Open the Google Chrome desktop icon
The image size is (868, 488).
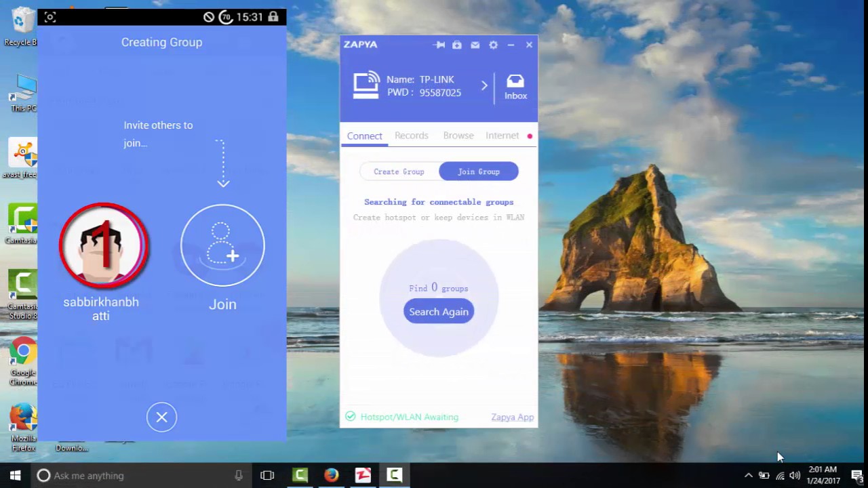point(23,361)
